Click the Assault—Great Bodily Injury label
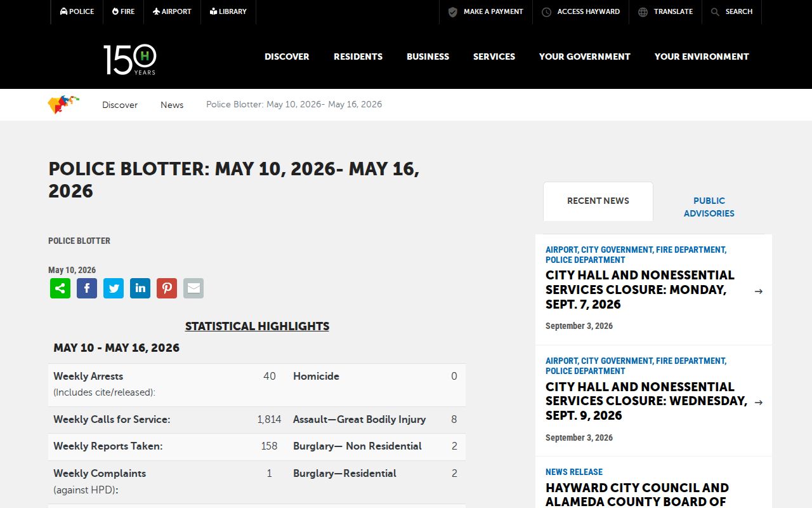812x508 pixels. pyautogui.click(x=359, y=420)
